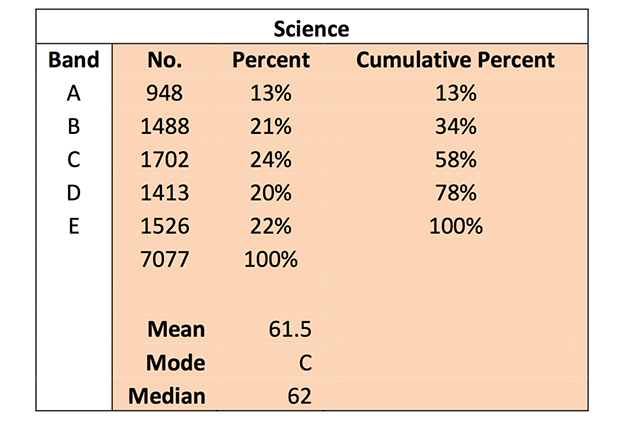Image resolution: width=635 pixels, height=423 pixels.
Task: Select the Mode label cell
Action: (x=175, y=362)
